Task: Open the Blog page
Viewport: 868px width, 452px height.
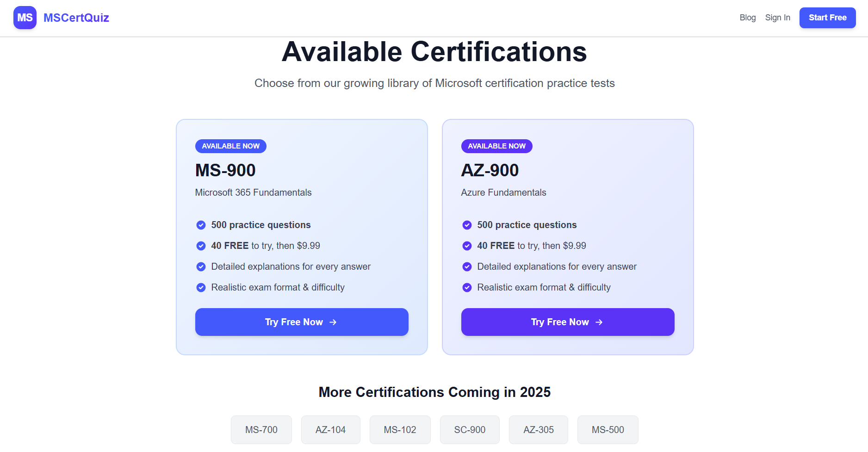Action: pyautogui.click(x=747, y=18)
